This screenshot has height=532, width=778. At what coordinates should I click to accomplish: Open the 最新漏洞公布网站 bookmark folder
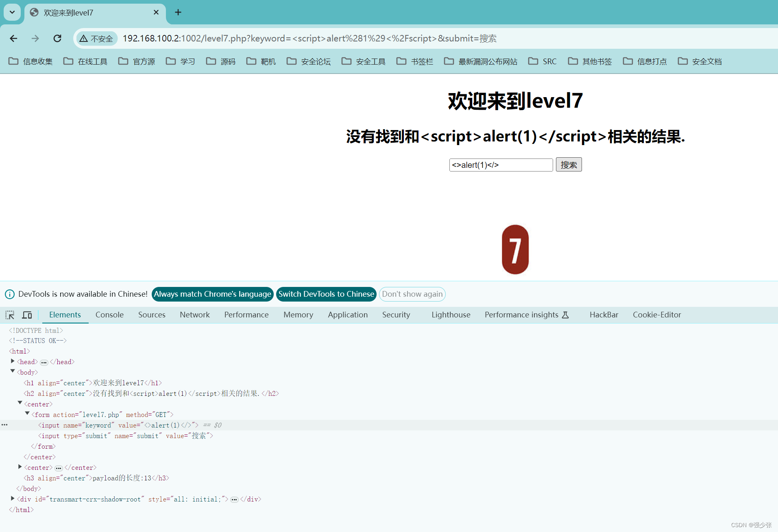[x=481, y=61]
